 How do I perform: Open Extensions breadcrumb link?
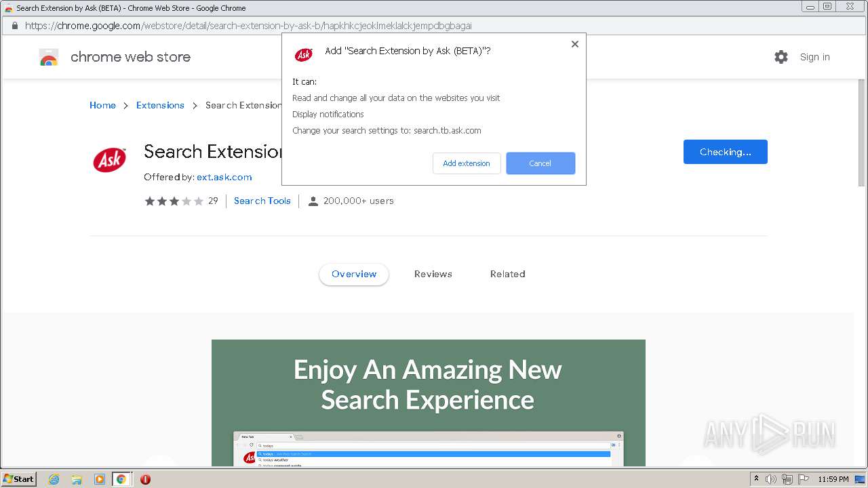[x=160, y=105]
